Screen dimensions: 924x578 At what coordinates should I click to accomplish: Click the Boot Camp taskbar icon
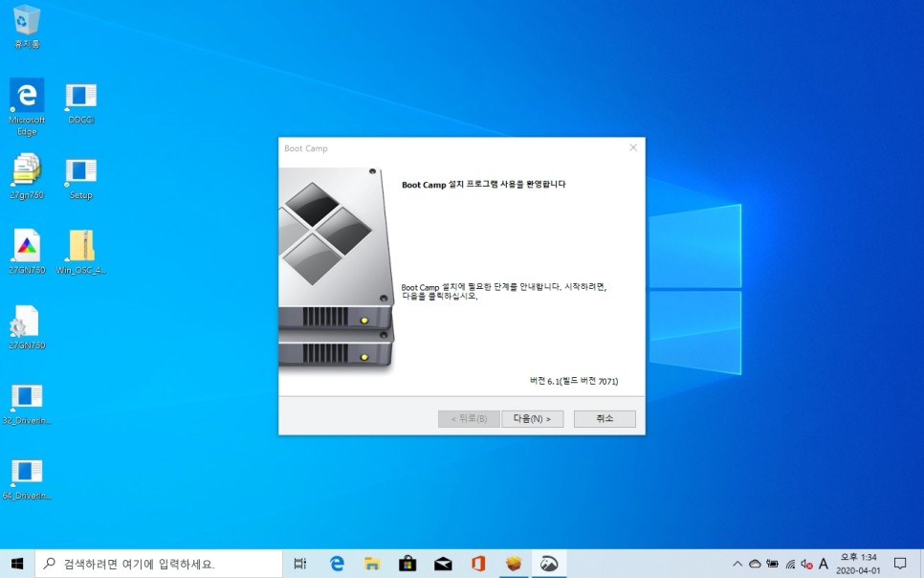549,564
